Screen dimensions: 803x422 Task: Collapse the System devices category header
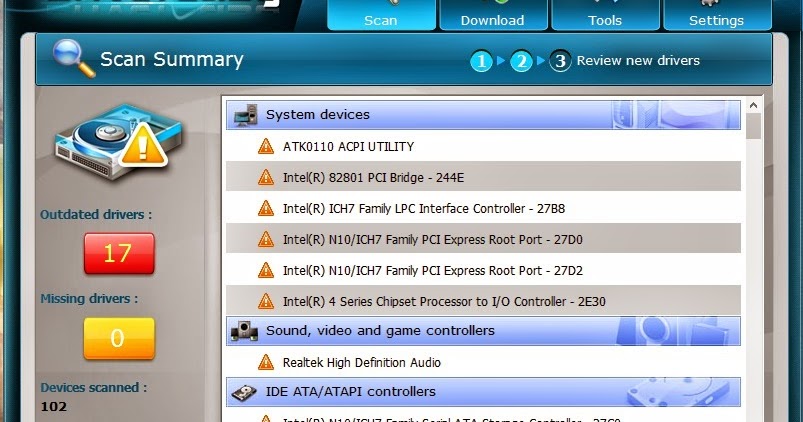[x=483, y=115]
